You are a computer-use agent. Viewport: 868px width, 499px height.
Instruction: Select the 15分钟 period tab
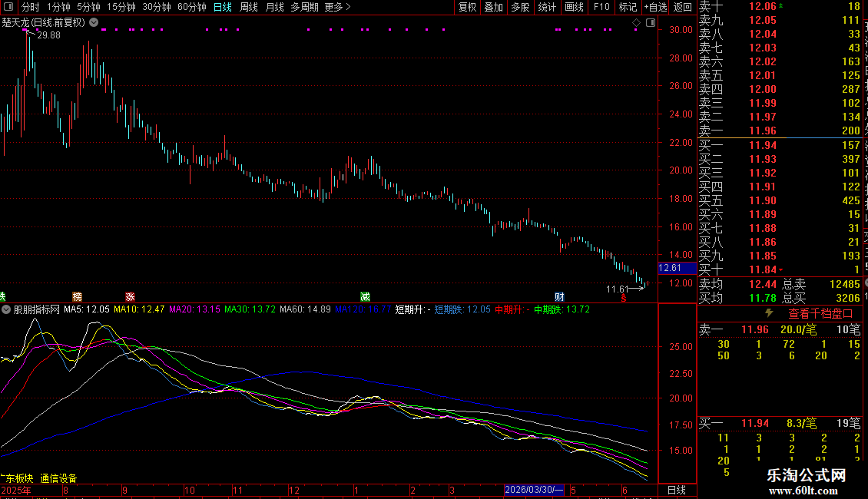(x=121, y=7)
